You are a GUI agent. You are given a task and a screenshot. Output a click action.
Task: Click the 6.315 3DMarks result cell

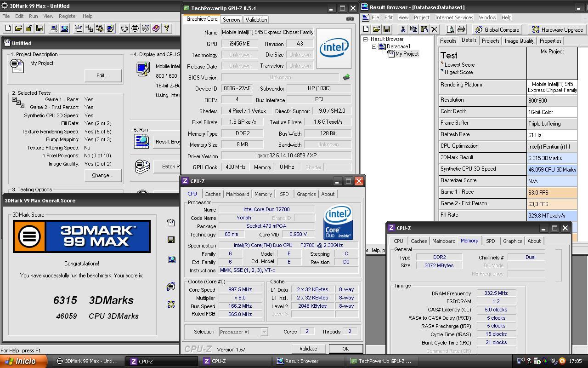pos(552,158)
